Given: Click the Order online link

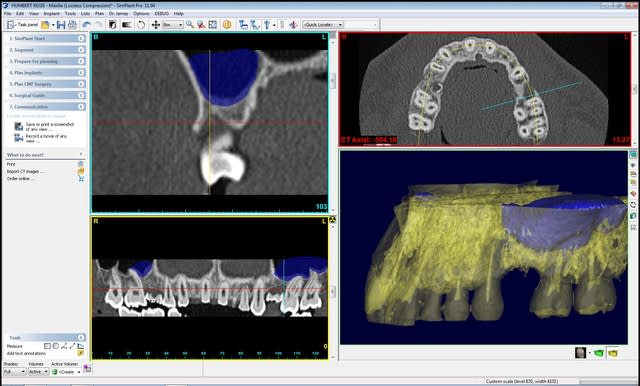Looking at the screenshot, I should [x=19, y=179].
